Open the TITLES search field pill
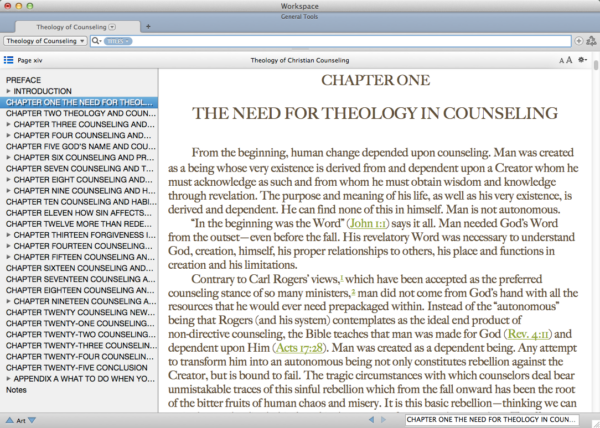This screenshot has height=428, width=600. coord(118,41)
